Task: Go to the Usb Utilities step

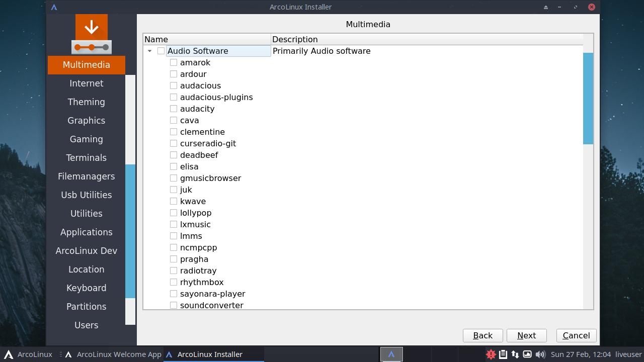Action: (87, 195)
